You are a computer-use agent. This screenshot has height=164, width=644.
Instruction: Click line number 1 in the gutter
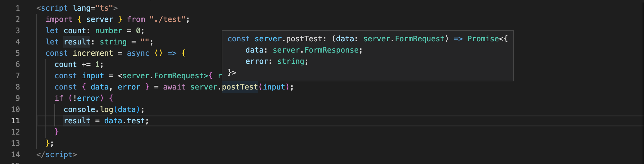pos(18,8)
